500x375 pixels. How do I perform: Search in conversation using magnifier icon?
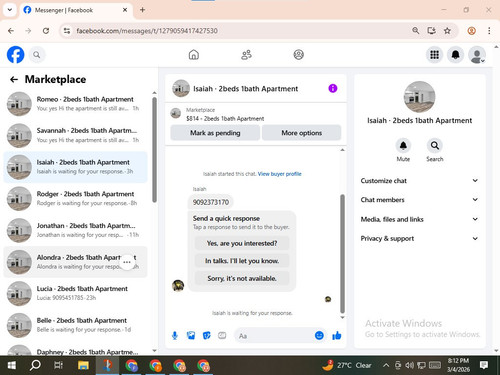click(435, 146)
